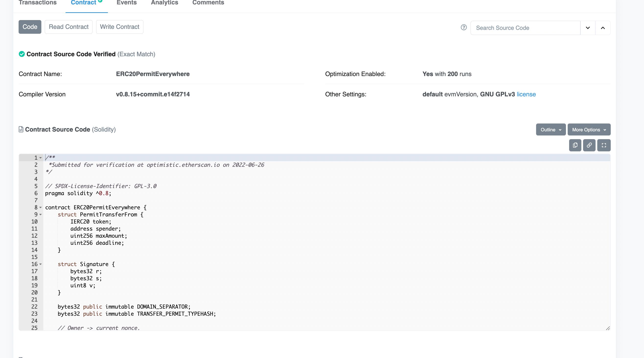
Task: Collapse code fold at line 1
Action: pos(41,158)
